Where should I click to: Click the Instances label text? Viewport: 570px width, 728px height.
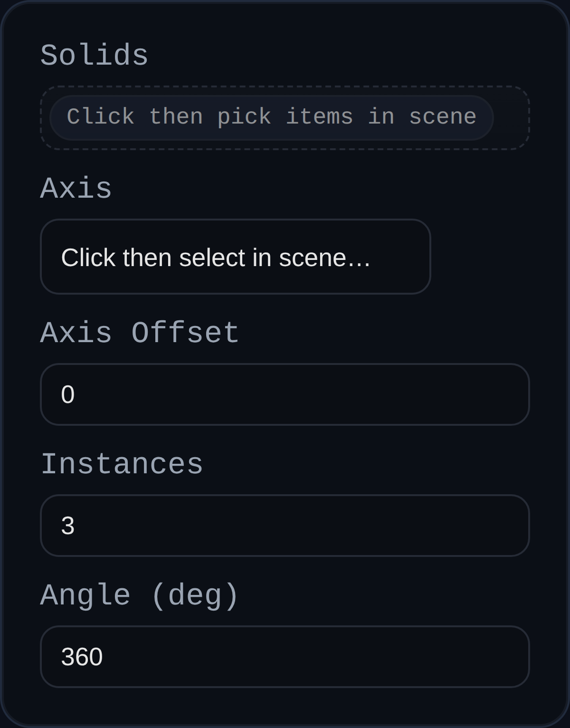coord(122,463)
